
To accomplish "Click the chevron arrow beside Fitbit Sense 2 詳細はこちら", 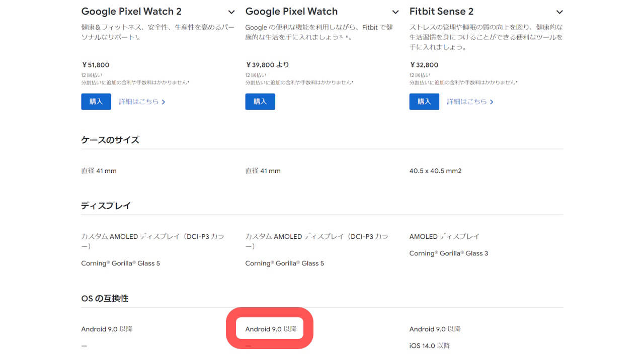I will click(x=491, y=101).
